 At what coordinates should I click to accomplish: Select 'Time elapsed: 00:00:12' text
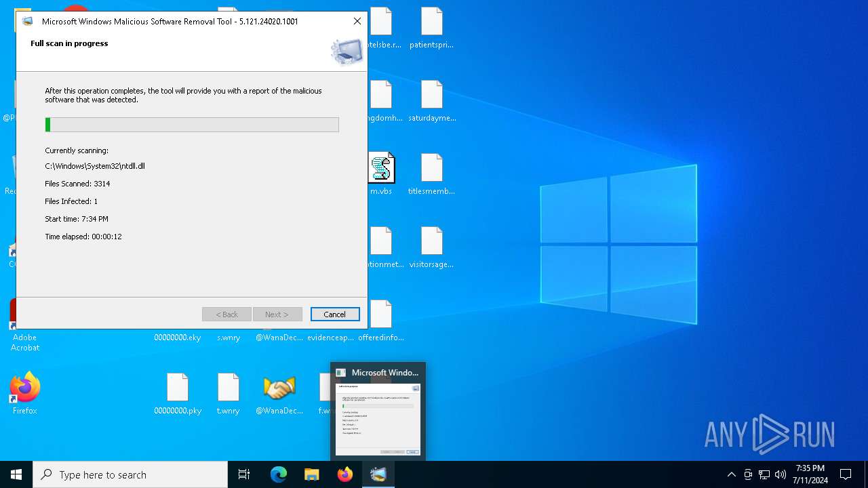point(83,237)
